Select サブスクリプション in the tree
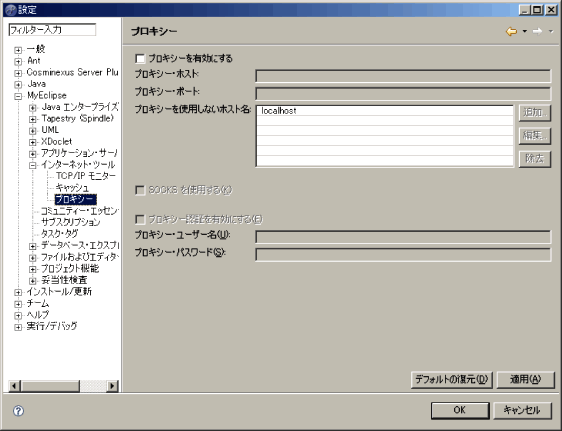The height and width of the screenshot is (431, 562). click(71, 222)
